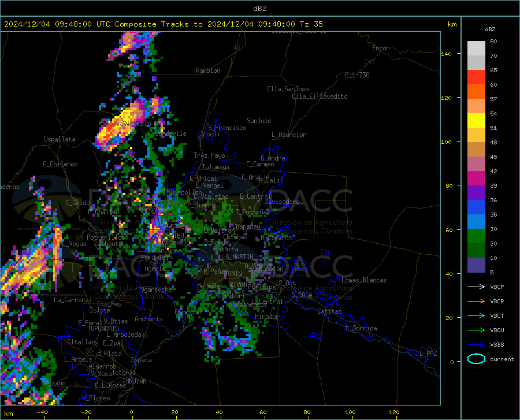The image size is (520, 420).
Task: Select the orange 57 dBZ color swatch
Action: (476, 92)
